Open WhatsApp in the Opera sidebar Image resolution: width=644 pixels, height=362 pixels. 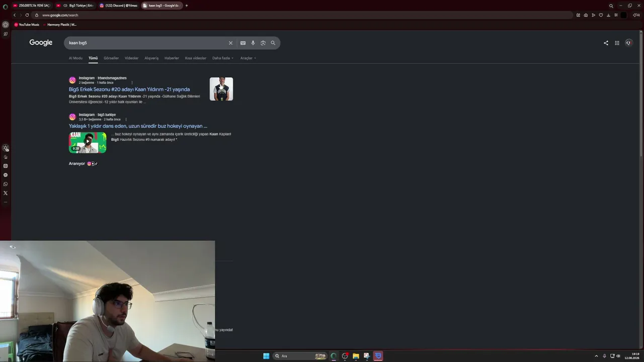tap(6, 184)
